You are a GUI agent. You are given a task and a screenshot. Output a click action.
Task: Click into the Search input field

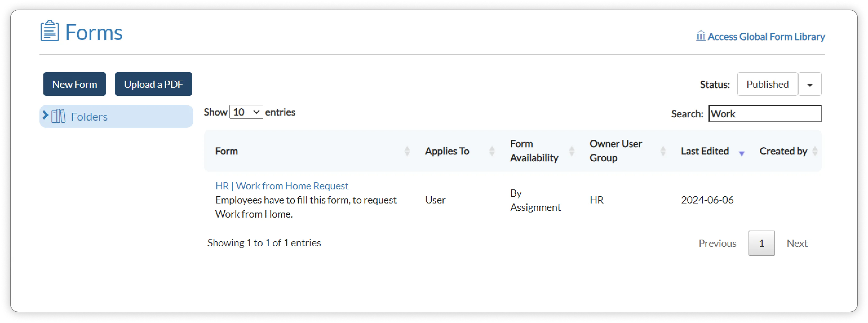(765, 114)
